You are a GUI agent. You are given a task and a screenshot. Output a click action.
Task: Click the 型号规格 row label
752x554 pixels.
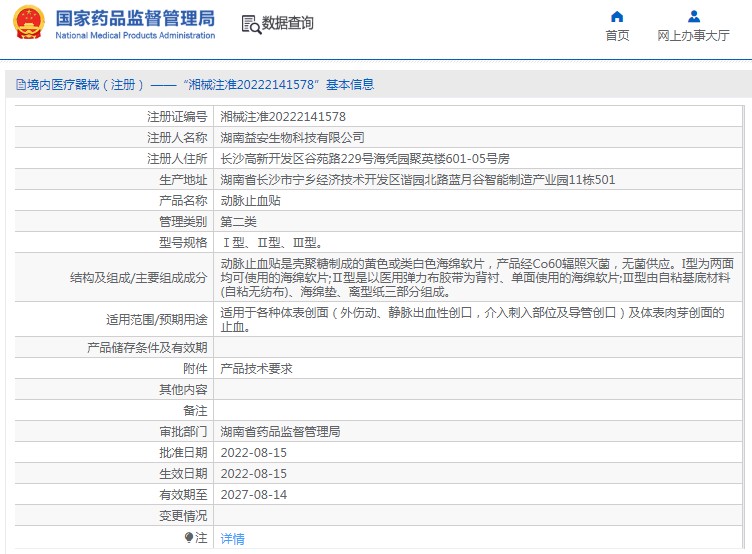point(183,243)
